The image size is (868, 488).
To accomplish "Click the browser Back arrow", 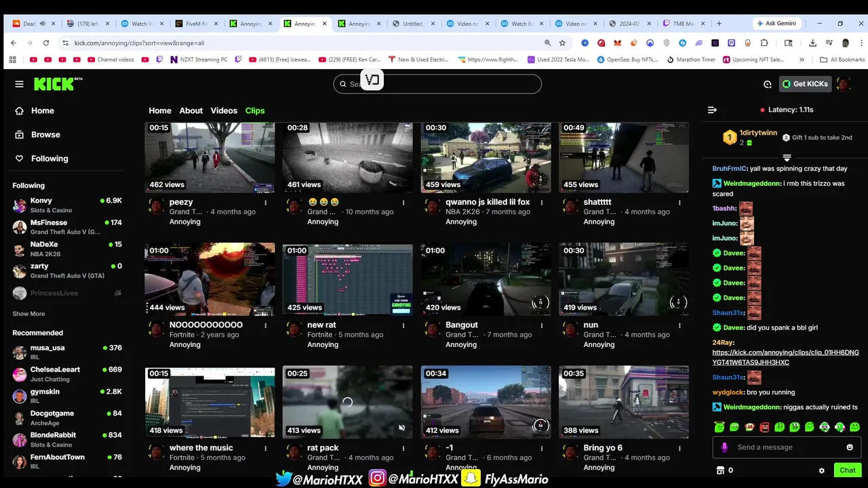I will [14, 43].
